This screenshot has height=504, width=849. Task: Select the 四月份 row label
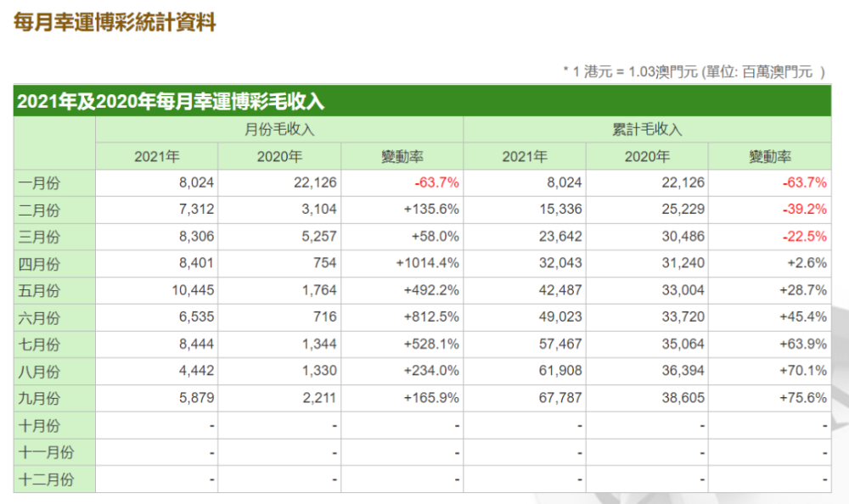(39, 263)
